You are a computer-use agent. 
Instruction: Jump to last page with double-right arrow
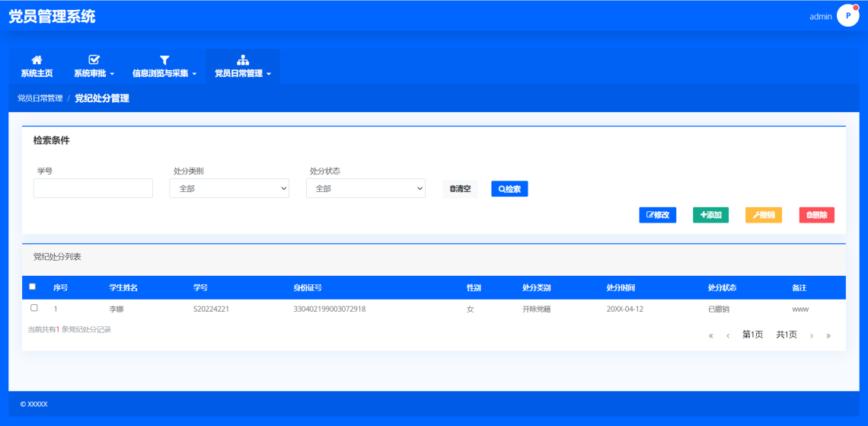pyautogui.click(x=828, y=335)
